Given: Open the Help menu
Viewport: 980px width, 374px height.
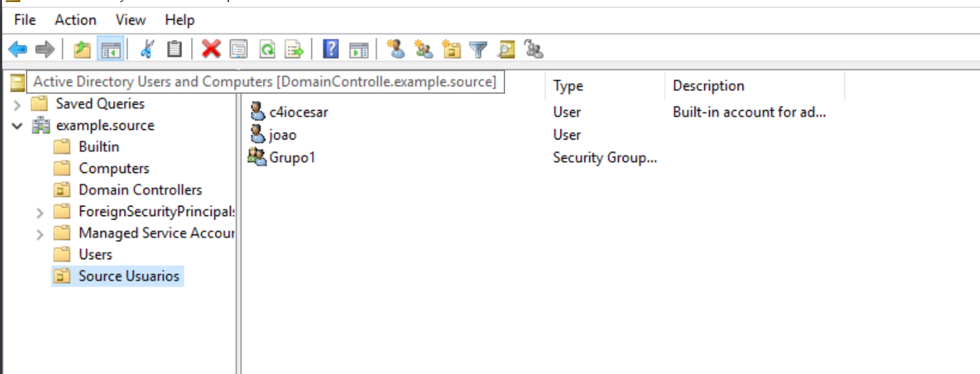Looking at the screenshot, I should pos(179,20).
